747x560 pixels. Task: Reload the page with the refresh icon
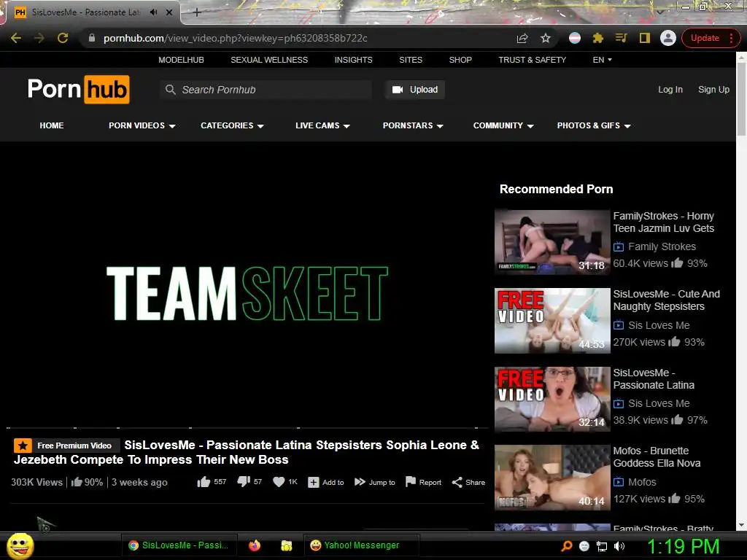coord(63,38)
